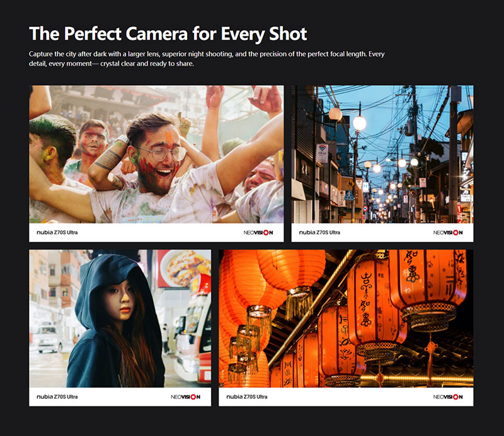Viewport: 504px width, 436px height.
Task: Click the nubia logo under the lanterns photo
Action: 234,397
